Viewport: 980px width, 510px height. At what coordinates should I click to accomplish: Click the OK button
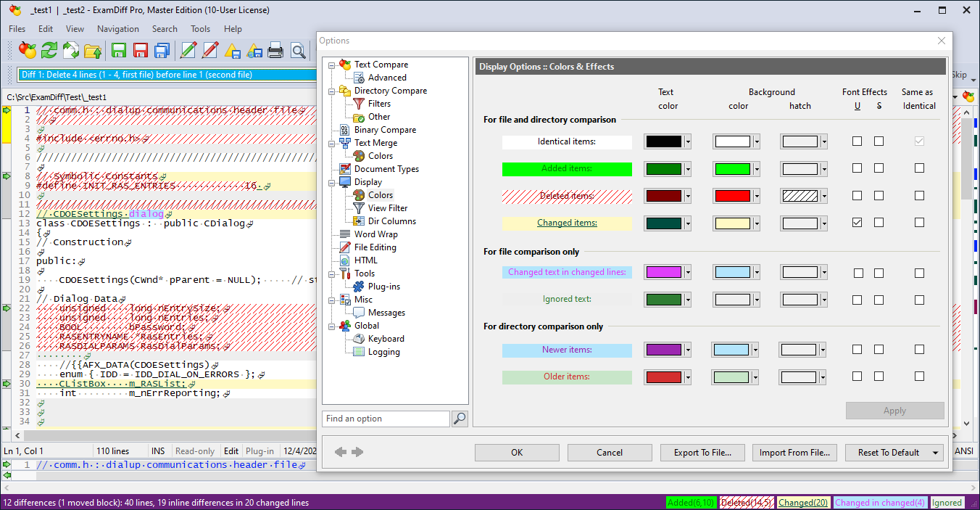[x=517, y=453]
